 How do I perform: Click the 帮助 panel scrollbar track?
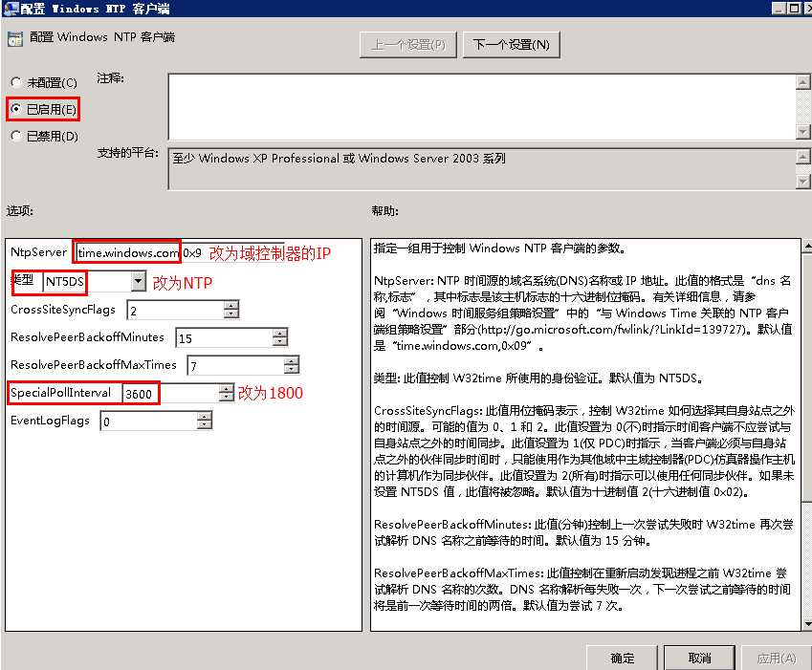tap(807, 559)
